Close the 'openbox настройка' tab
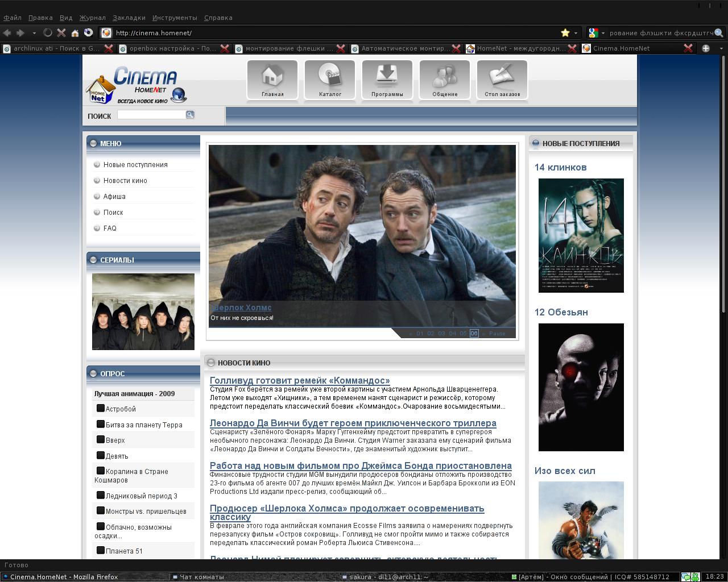728x582 pixels. [225, 48]
